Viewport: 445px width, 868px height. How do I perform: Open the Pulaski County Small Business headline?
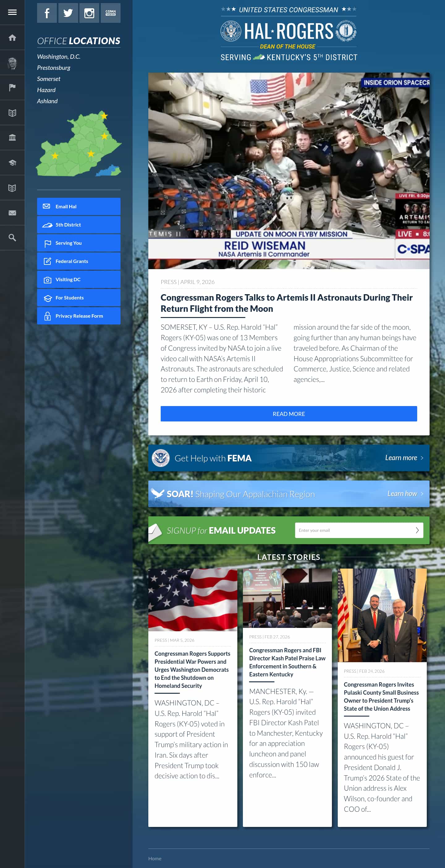click(x=381, y=697)
